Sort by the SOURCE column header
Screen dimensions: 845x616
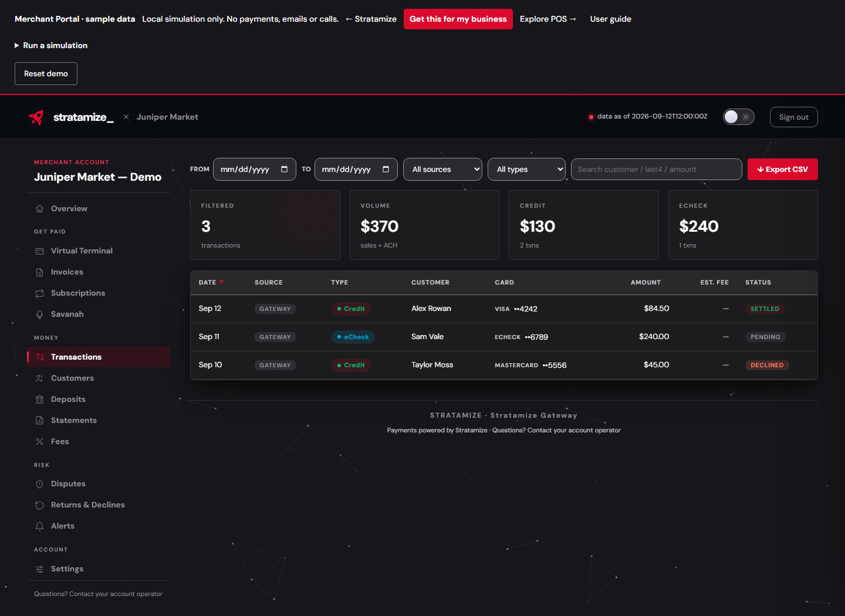(268, 282)
